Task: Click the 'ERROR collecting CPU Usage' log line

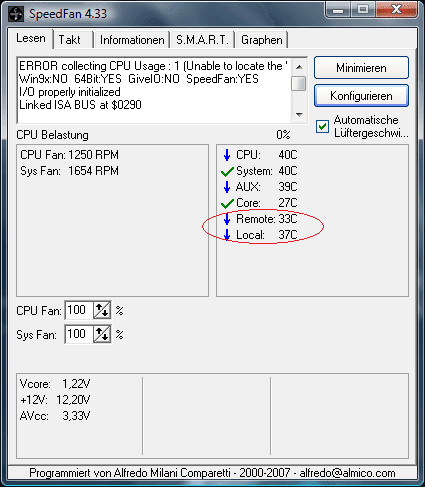Action: point(153,66)
